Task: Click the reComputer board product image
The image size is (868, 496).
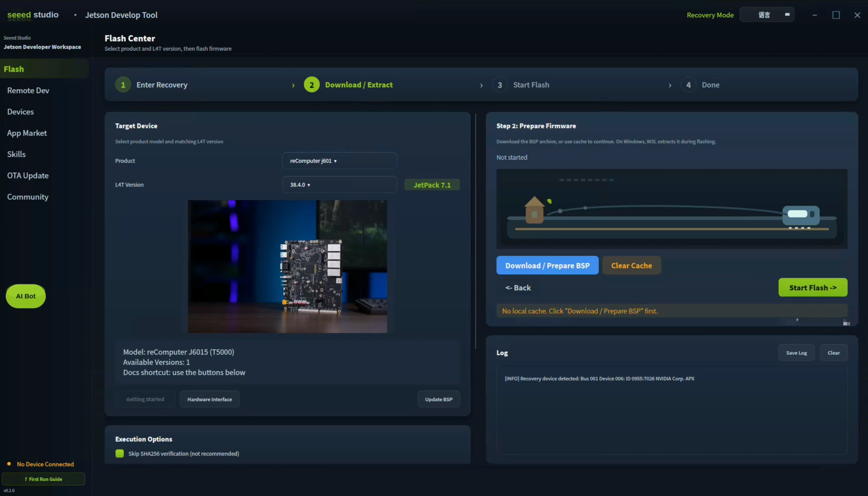Action: point(287,267)
